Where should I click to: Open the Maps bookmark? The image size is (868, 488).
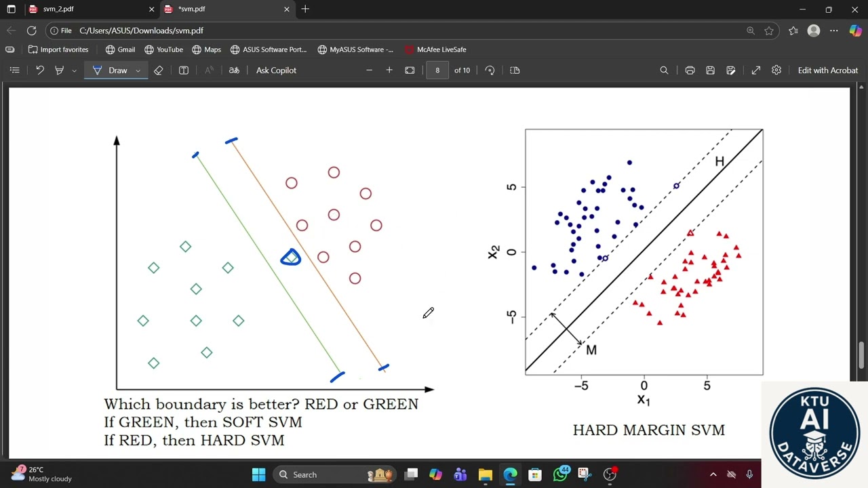pos(206,49)
